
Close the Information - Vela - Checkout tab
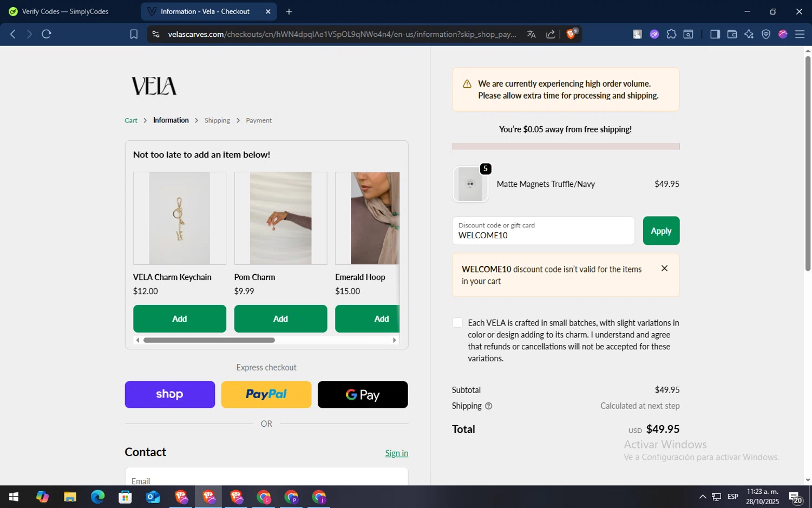click(x=268, y=11)
